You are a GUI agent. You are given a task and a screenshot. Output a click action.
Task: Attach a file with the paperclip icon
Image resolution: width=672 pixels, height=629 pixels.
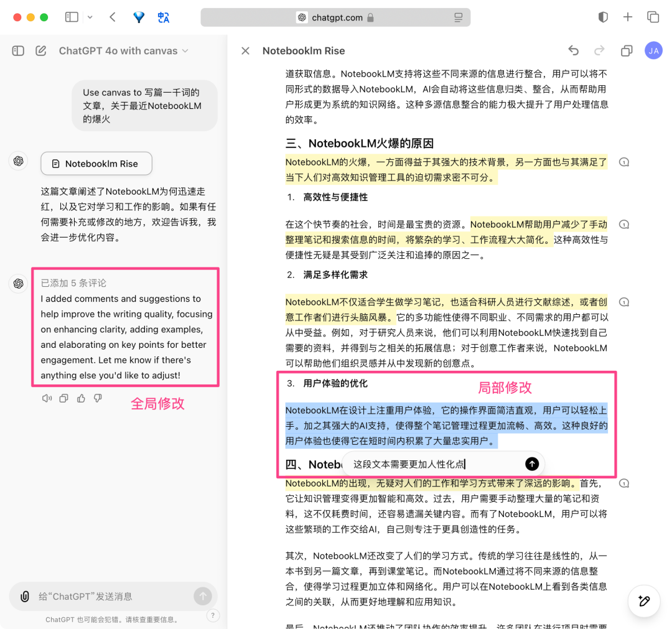coord(25,597)
